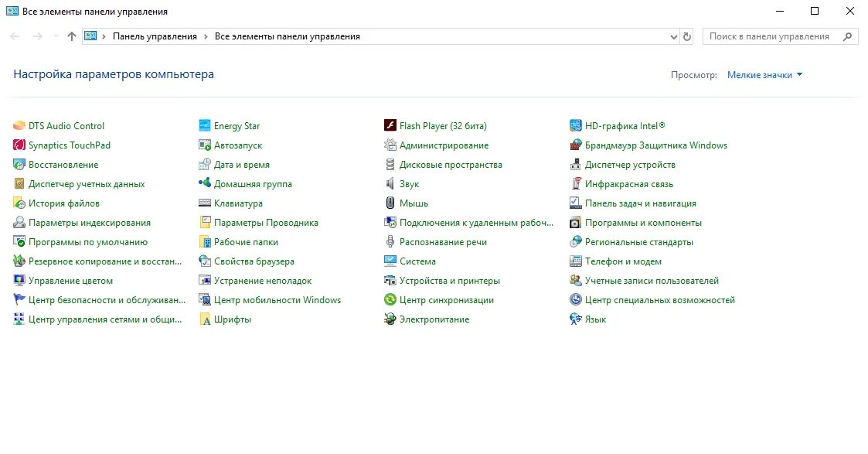Viewport: 868px width, 454px height.
Task: Click the Energy Star icon
Action: click(x=205, y=125)
